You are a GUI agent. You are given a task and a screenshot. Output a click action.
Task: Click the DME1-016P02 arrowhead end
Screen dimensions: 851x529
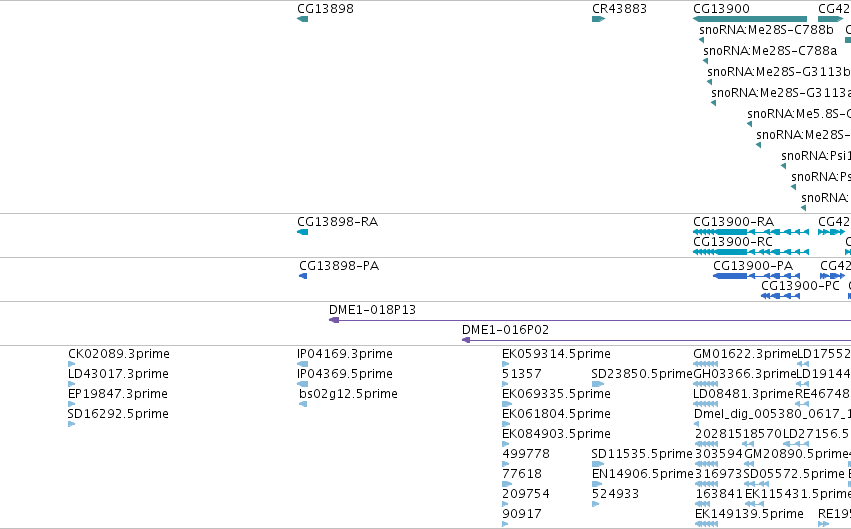[x=466, y=340]
